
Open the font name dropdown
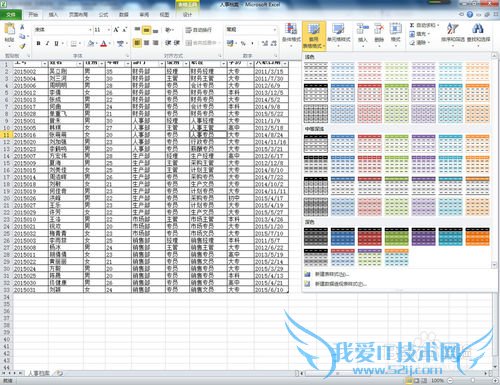click(x=90, y=30)
